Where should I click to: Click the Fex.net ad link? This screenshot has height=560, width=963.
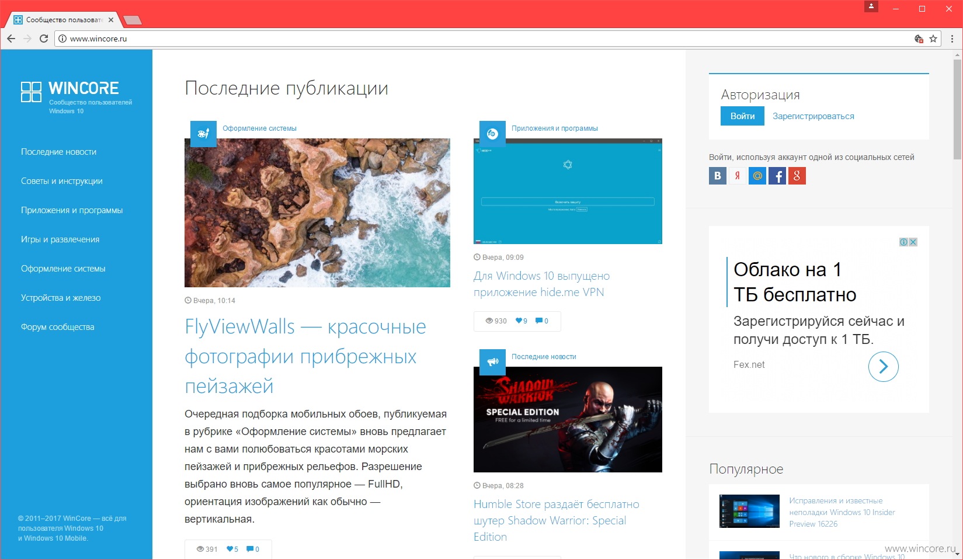click(x=749, y=364)
